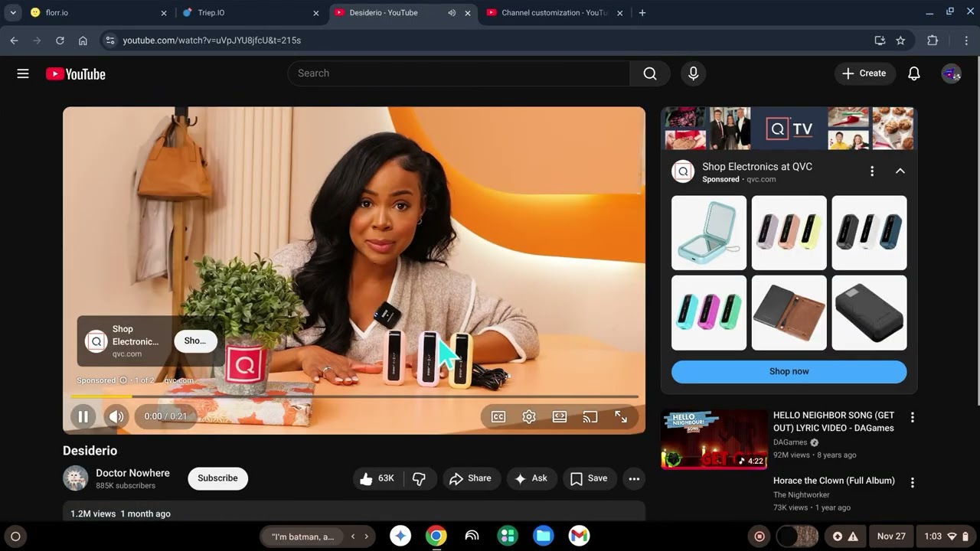Open options for Horace the Clown video
Image resolution: width=980 pixels, height=551 pixels.
click(912, 483)
